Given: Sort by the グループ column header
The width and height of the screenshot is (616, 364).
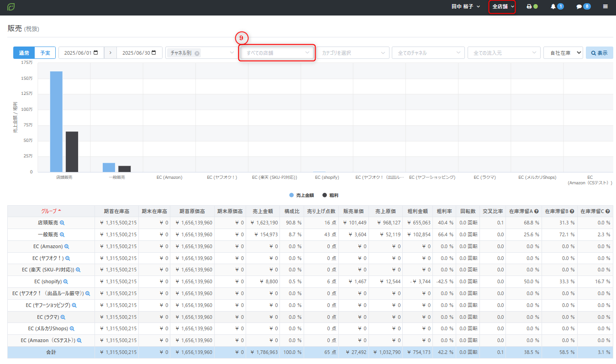Looking at the screenshot, I should (x=51, y=211).
